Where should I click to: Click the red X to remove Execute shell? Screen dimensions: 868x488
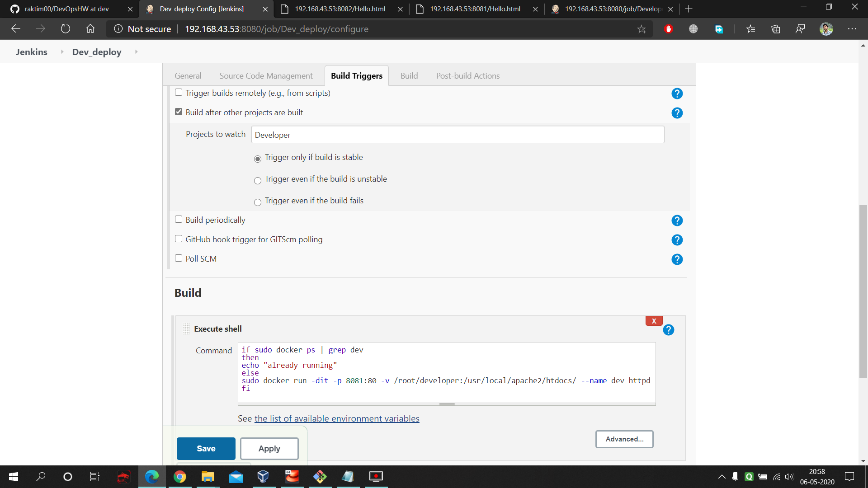654,320
